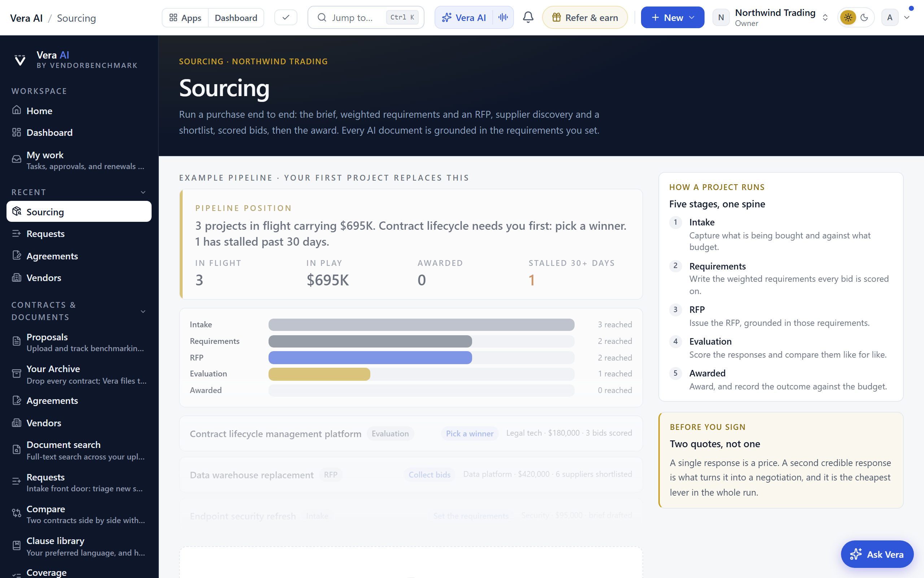Click the Clause library book icon
924x578 pixels.
(16, 545)
